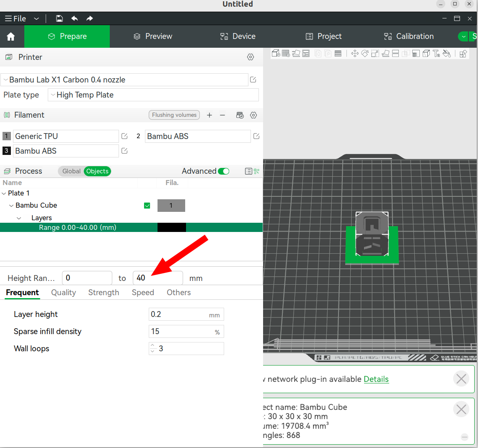Switch to the Device tab
This screenshot has height=448, width=478.
pos(238,36)
